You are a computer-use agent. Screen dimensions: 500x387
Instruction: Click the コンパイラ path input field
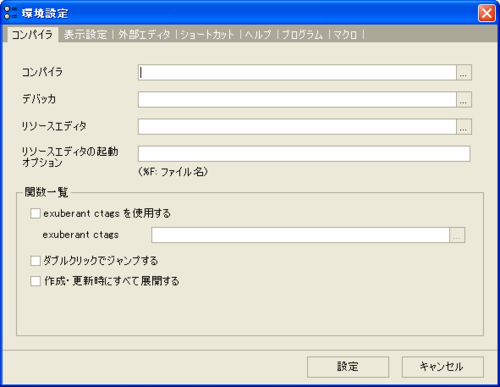pyautogui.click(x=297, y=72)
